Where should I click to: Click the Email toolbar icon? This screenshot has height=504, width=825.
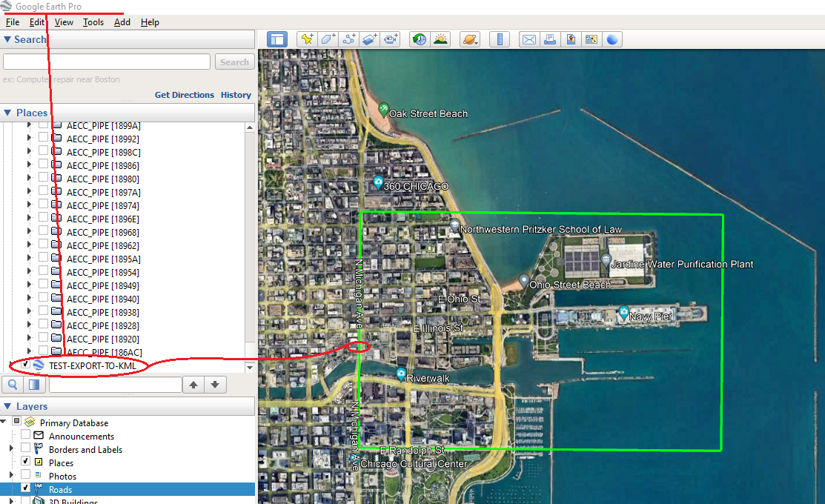click(529, 39)
